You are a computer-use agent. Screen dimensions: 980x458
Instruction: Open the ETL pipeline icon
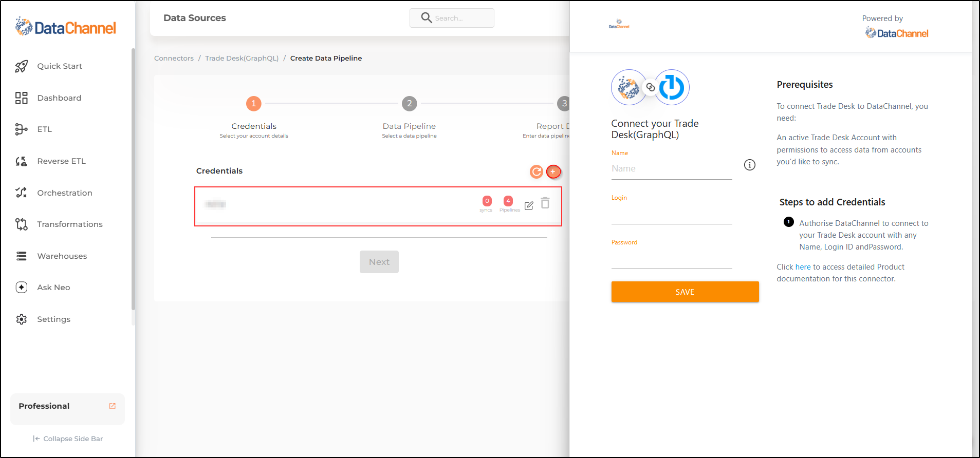point(21,129)
